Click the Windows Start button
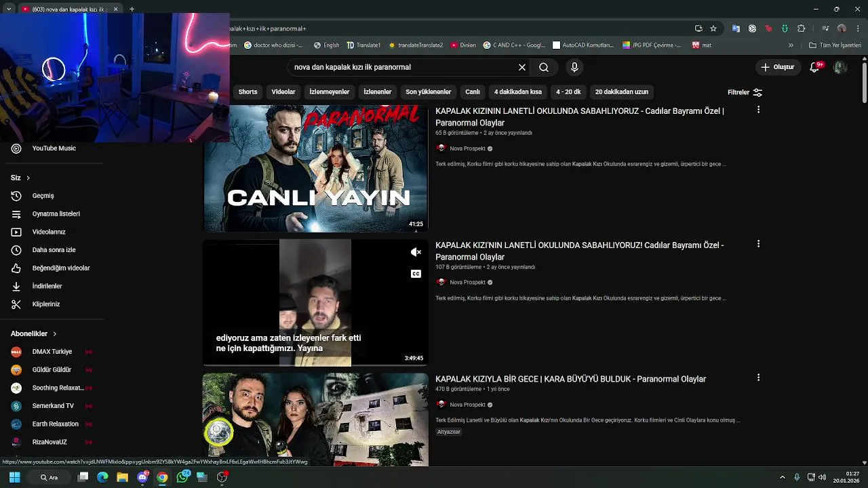 [x=14, y=477]
